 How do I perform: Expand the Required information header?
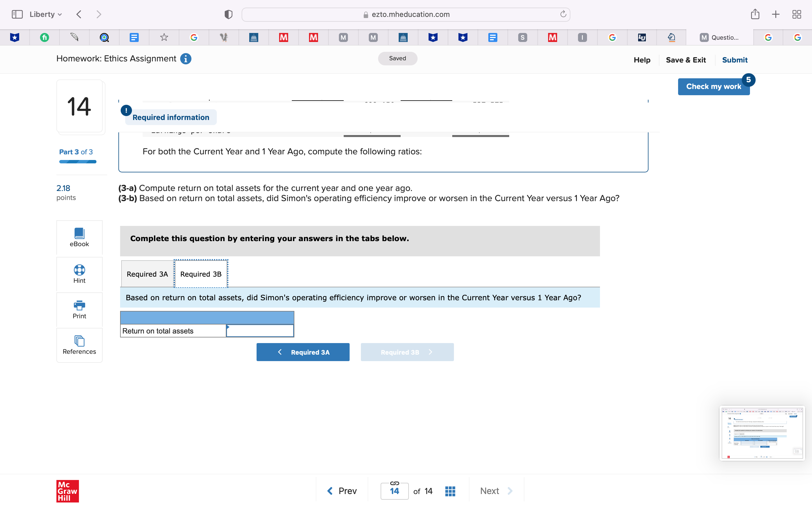[171, 117]
